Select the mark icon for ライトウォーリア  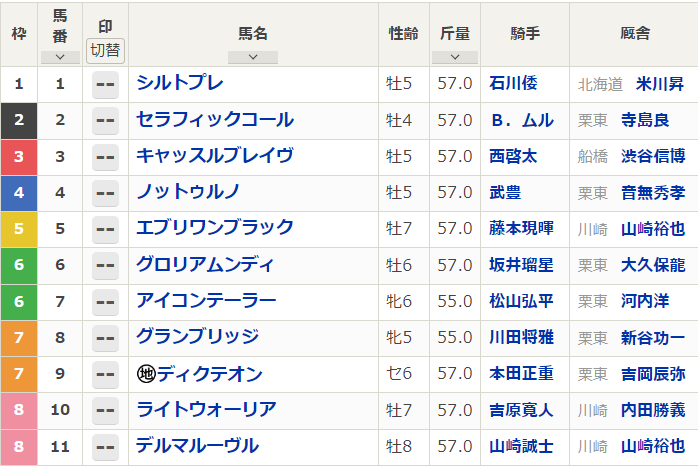coord(105,411)
